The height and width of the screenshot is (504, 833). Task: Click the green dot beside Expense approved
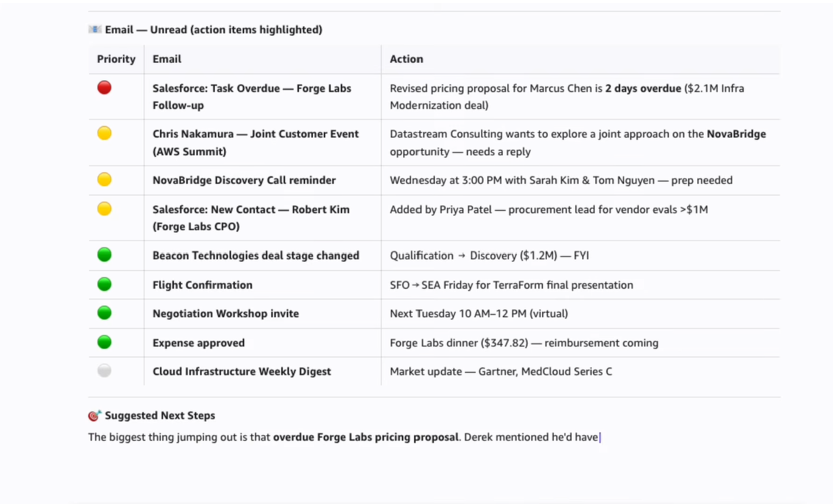(104, 342)
